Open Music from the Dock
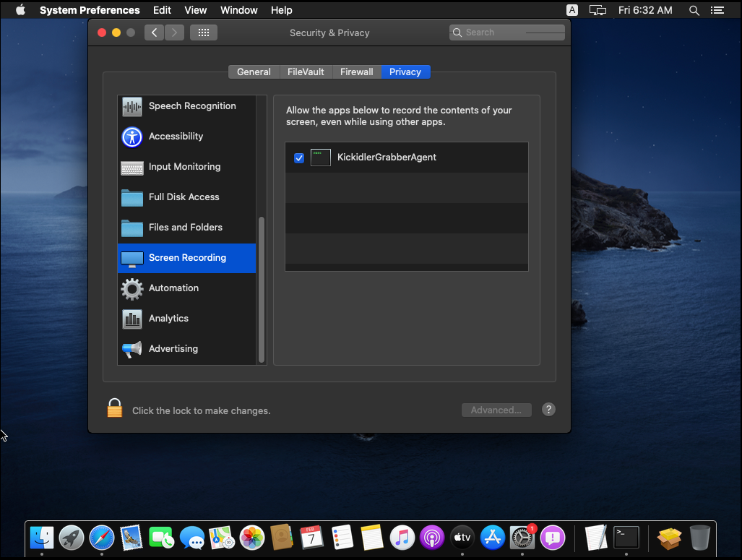The height and width of the screenshot is (560, 742). [402, 538]
